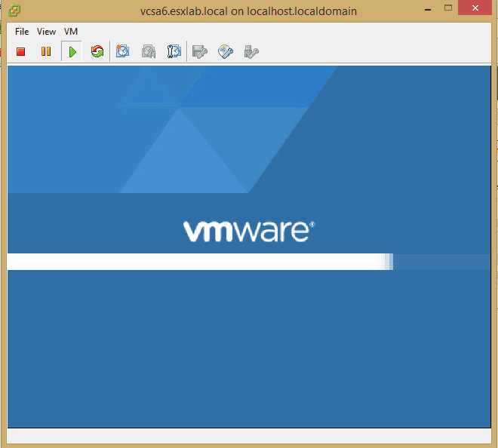Click the VMware boot progress bar

tap(249, 262)
